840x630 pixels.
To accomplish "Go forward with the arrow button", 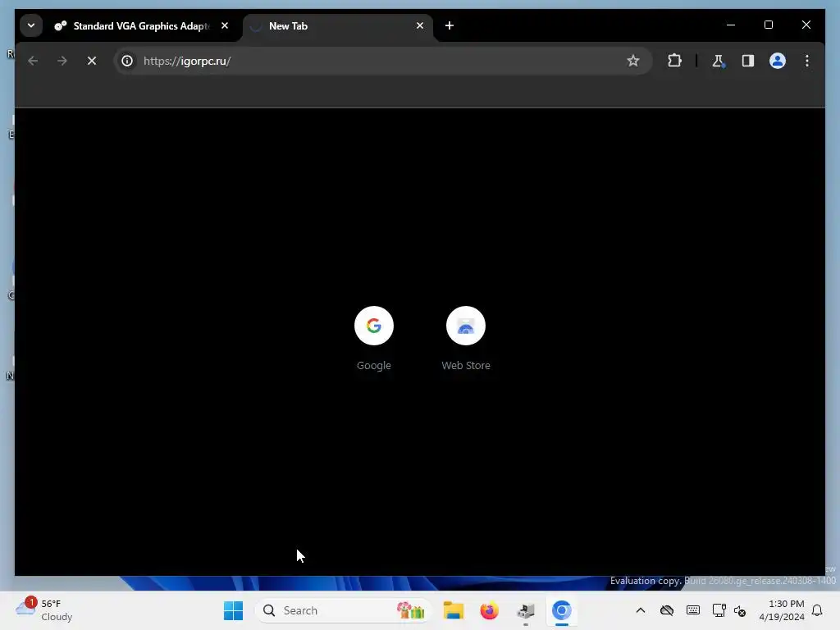I will 62,61.
